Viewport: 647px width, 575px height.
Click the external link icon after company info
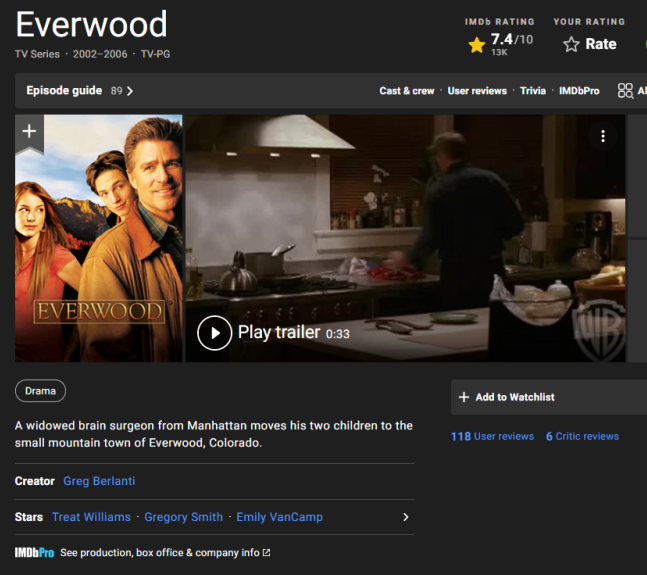(267, 552)
